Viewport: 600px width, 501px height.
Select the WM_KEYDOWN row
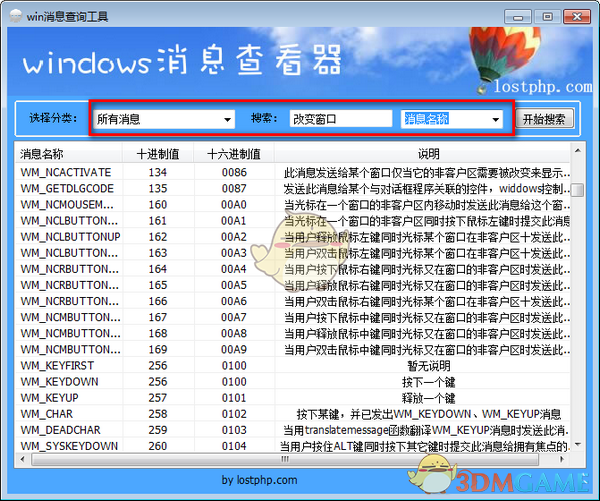pos(293,382)
